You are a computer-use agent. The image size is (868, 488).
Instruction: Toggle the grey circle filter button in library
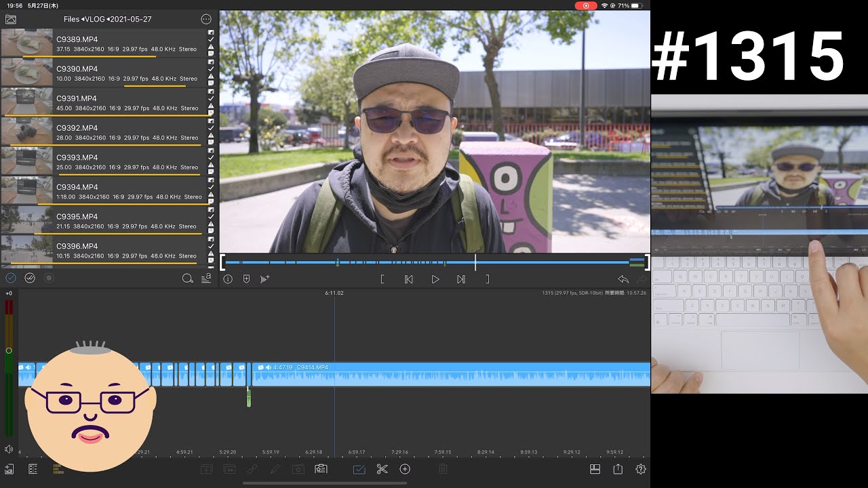point(49,278)
